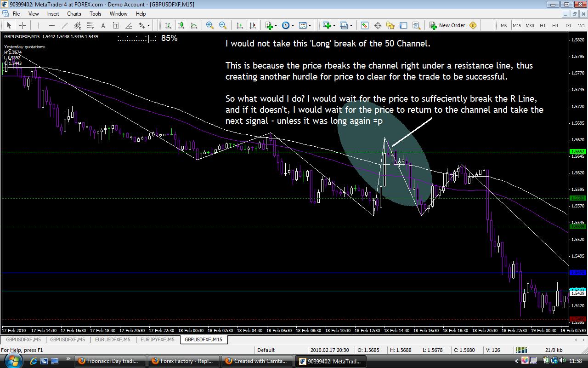This screenshot has height=368, width=588.
Task: Select the Crosshair tool
Action: coord(22,25)
